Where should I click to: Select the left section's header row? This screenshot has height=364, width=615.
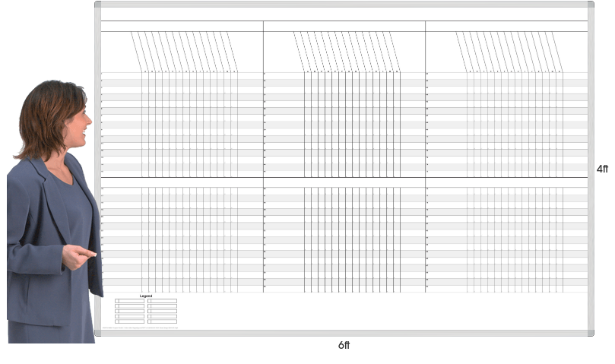[x=182, y=26]
